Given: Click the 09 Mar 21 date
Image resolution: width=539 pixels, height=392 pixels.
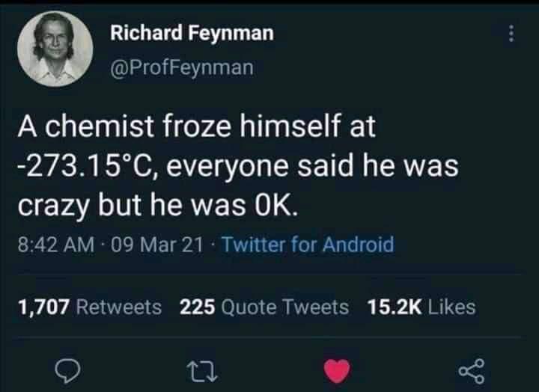Looking at the screenshot, I should click(156, 245).
